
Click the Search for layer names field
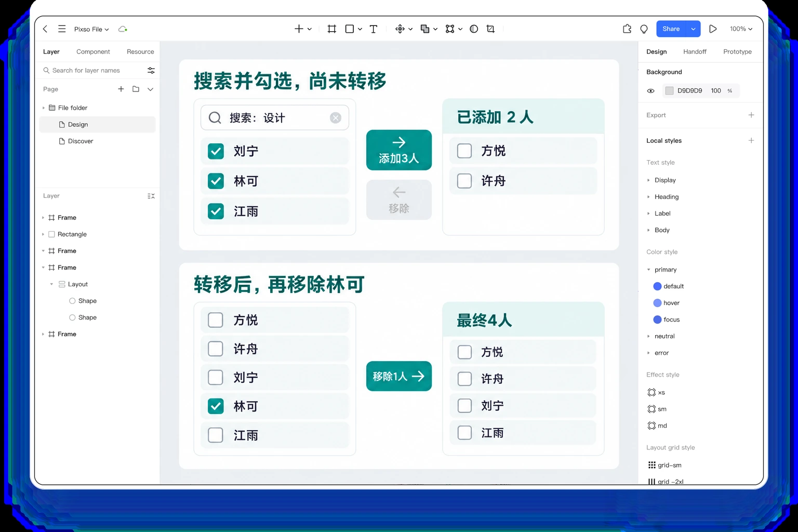pos(94,70)
